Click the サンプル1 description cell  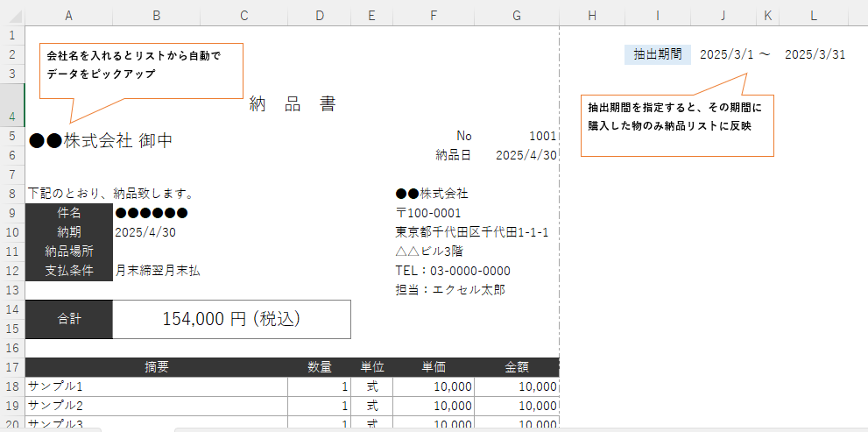pyautogui.click(x=157, y=386)
